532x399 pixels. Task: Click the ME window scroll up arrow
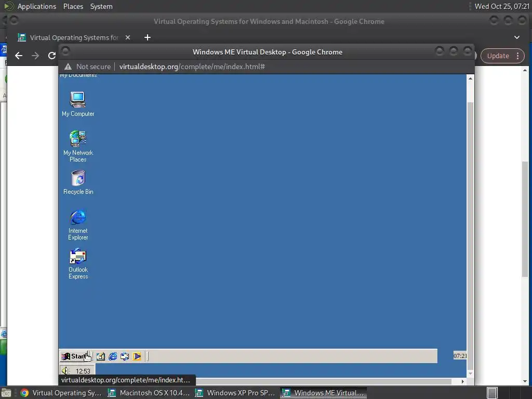[470, 78]
